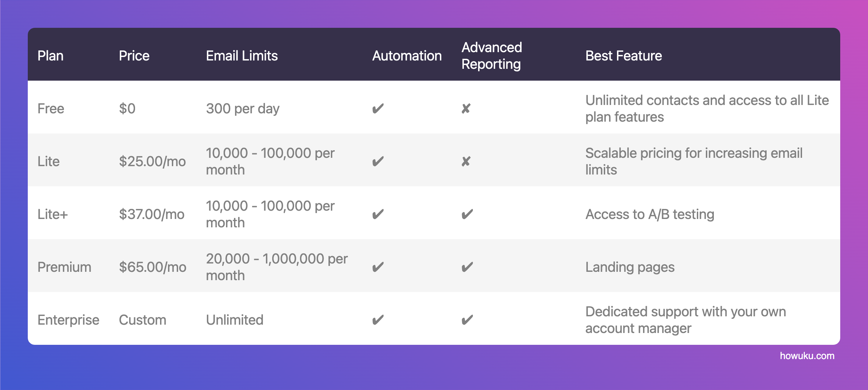Click the Automation checkmark in the Free row
Screen dimensions: 868x390
click(378, 109)
